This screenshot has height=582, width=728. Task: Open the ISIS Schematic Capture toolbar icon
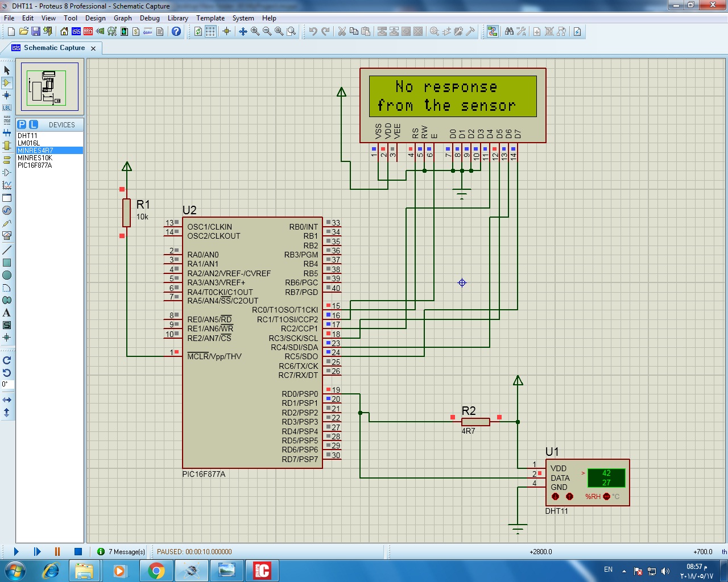[76, 31]
